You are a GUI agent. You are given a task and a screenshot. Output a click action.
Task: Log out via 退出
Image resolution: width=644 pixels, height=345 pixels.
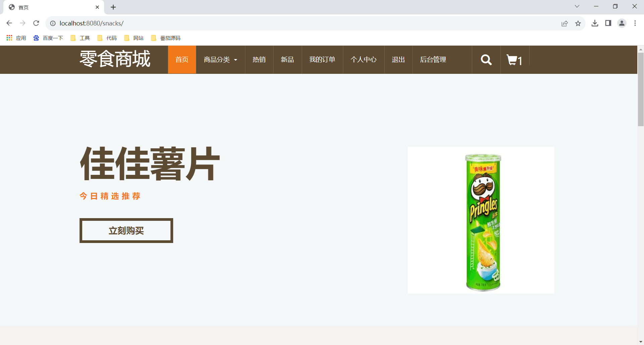point(398,60)
